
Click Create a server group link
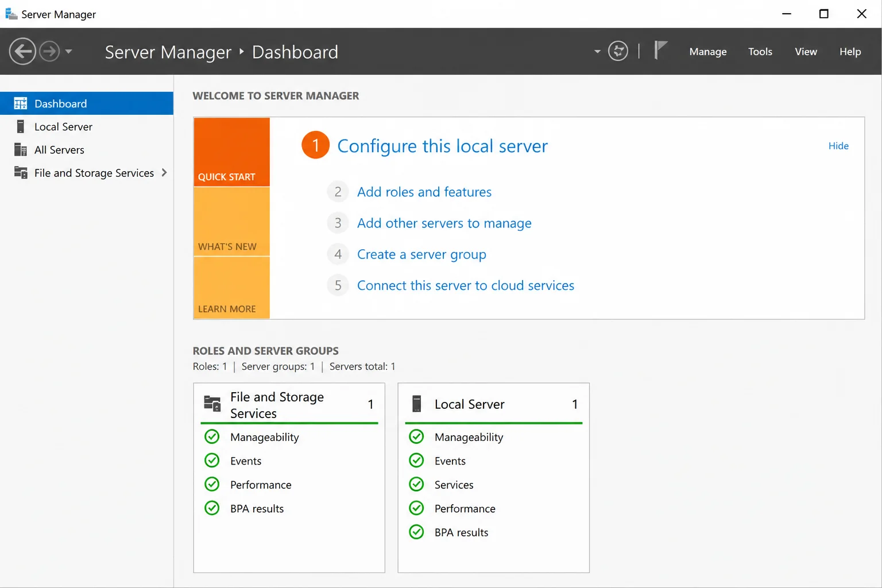click(x=421, y=254)
